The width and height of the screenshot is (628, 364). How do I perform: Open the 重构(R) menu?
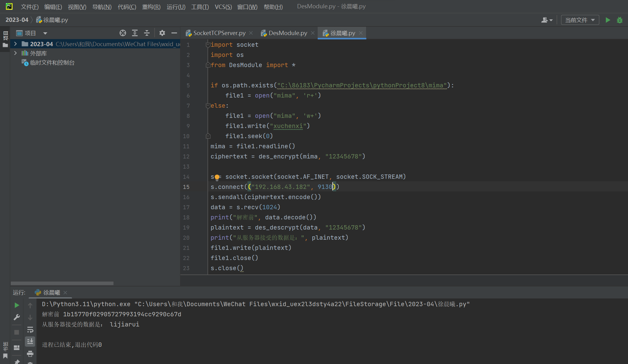tap(151, 7)
